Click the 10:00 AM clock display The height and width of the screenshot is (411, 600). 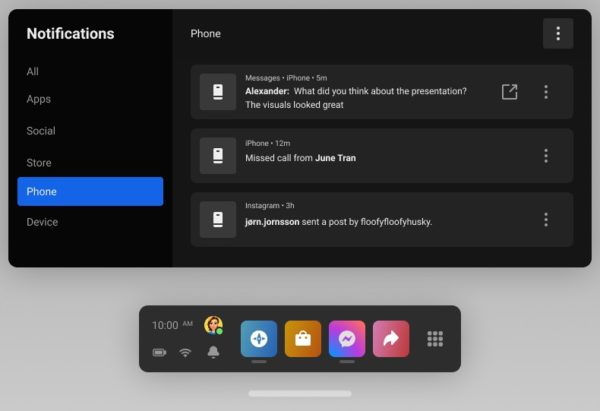click(x=172, y=325)
